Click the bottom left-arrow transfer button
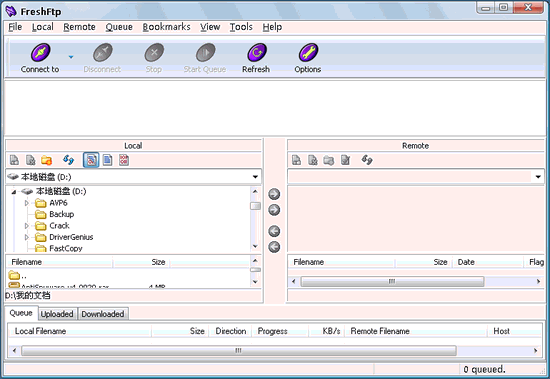 coord(274,247)
